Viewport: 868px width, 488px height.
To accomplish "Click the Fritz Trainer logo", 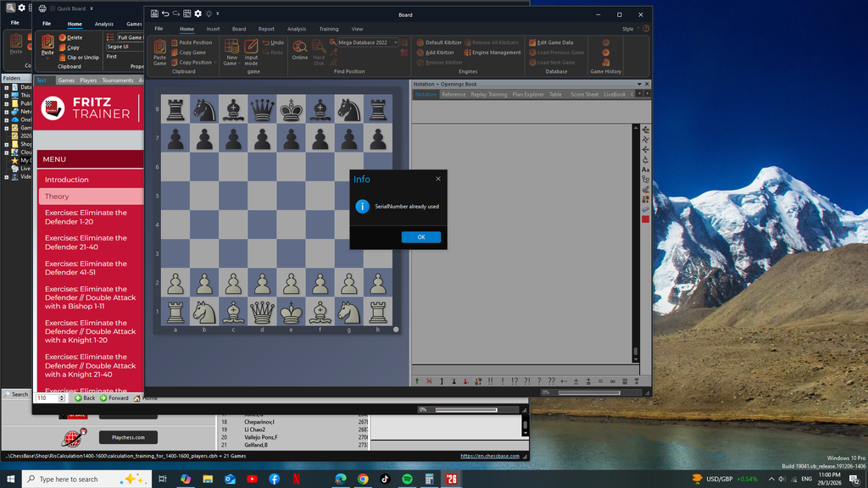I will point(53,108).
